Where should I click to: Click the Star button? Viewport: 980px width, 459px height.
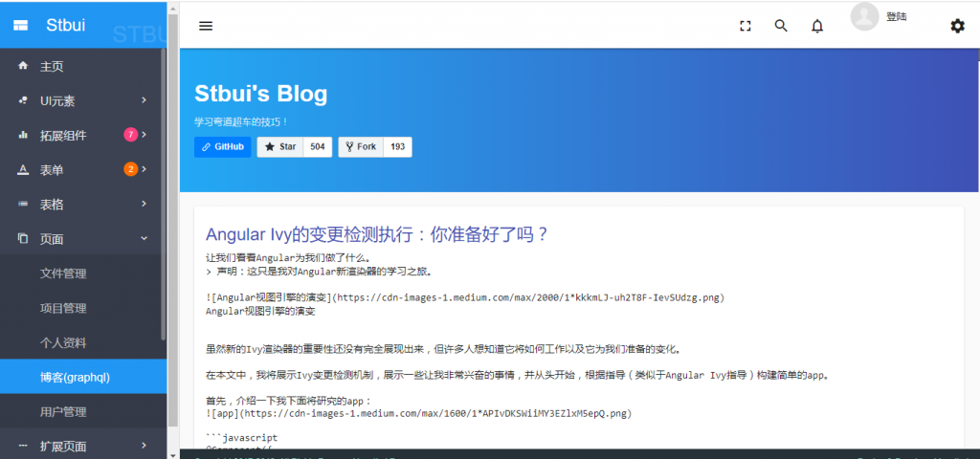point(280,147)
